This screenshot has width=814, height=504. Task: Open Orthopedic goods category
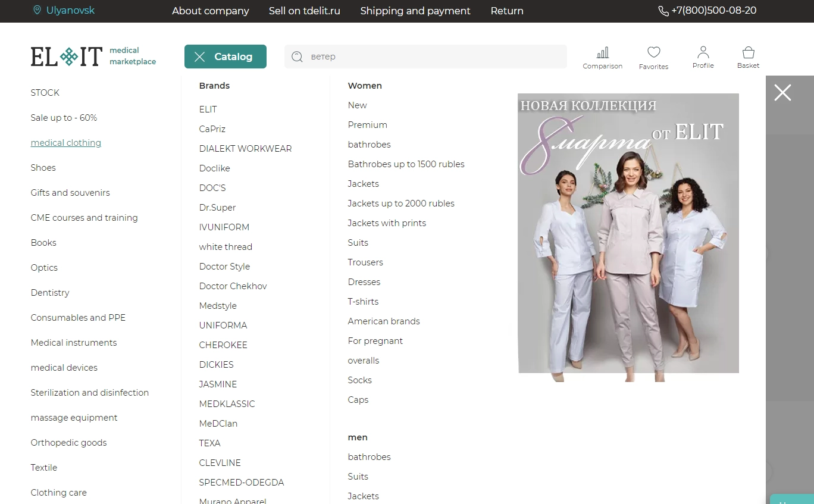[x=69, y=443]
